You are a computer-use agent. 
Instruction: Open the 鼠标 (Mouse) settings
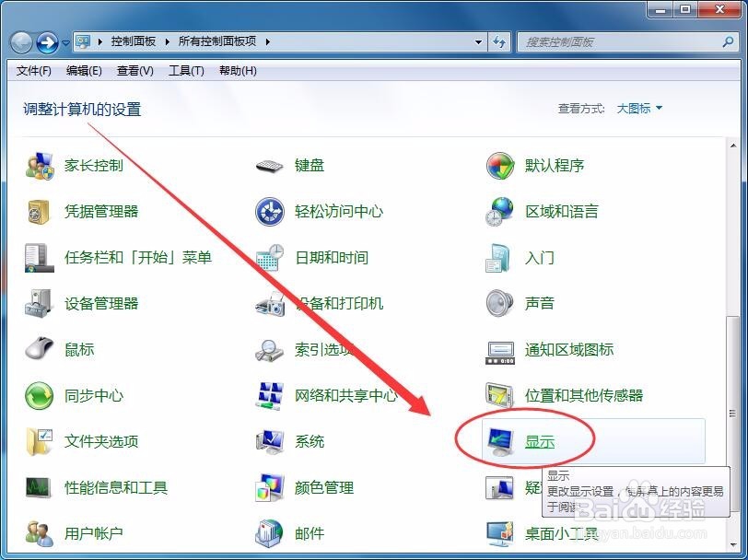(79, 349)
